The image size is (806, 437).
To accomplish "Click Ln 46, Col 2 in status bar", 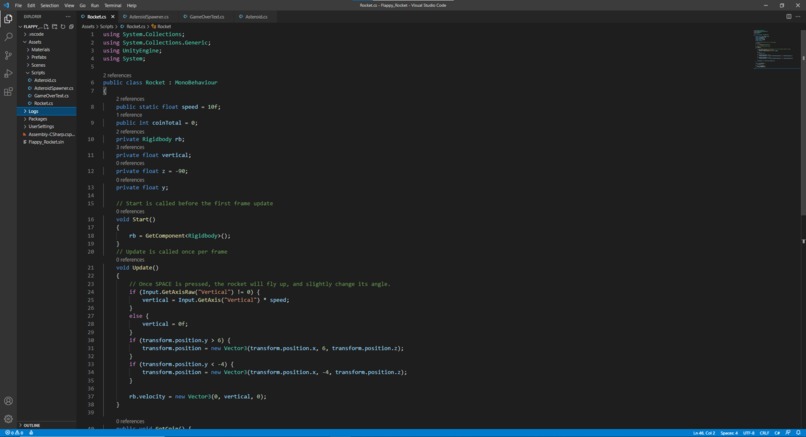I will click(704, 433).
